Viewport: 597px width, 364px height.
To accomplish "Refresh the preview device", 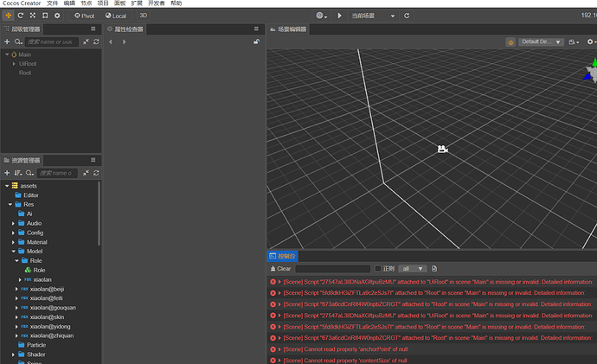I will coord(407,16).
